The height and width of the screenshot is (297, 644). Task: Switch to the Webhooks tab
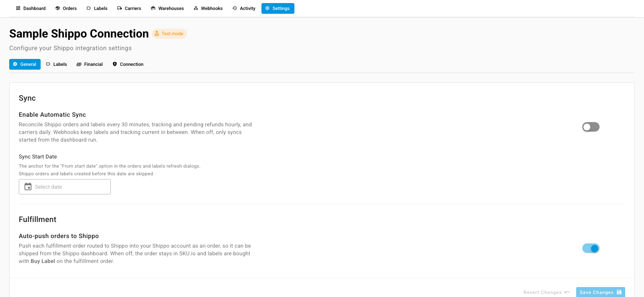[208, 8]
